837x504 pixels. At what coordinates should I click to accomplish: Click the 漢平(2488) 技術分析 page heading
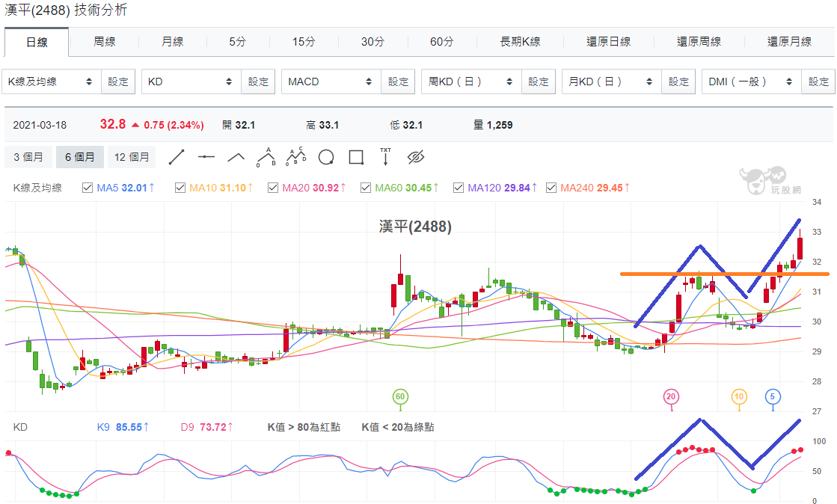[x=66, y=10]
